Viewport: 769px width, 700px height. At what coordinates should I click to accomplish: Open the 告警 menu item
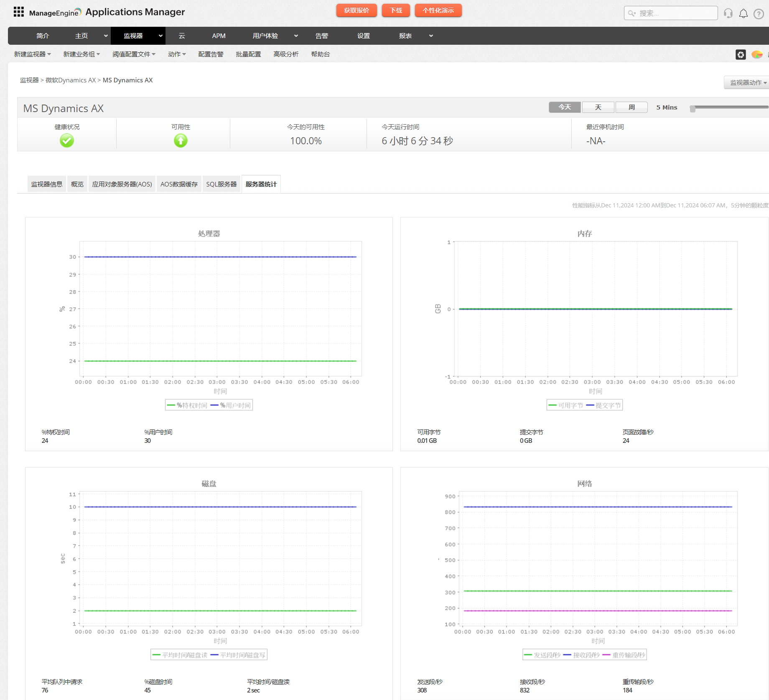[x=322, y=36]
